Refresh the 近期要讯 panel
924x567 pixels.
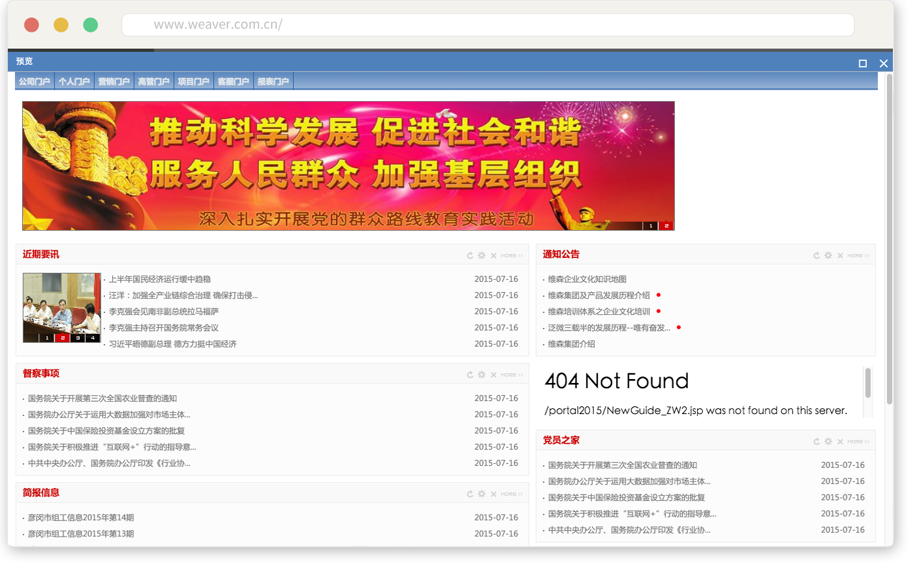coord(470,256)
